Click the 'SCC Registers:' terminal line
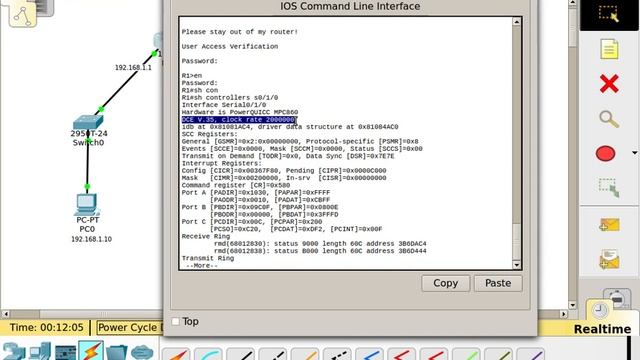This screenshot has width=640, height=360. coord(209,134)
